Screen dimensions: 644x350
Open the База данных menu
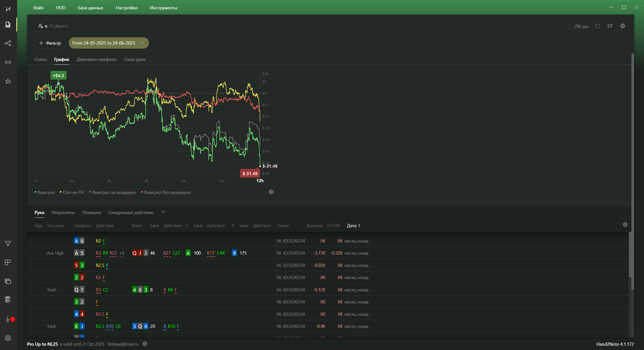pos(91,8)
